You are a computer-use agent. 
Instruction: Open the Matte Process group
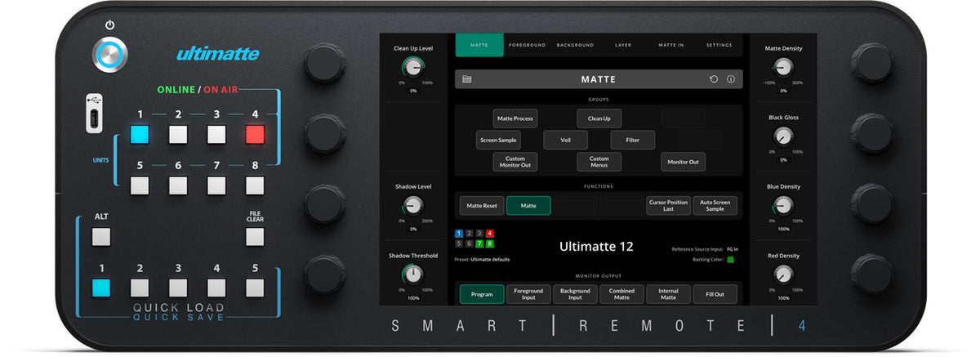515,118
